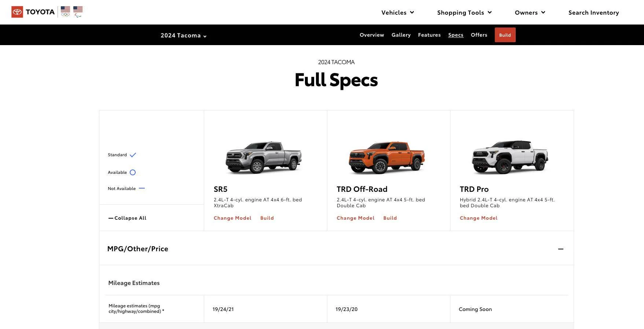The width and height of the screenshot is (644, 329).
Task: Open the Vehicles dropdown menu
Action: click(398, 12)
